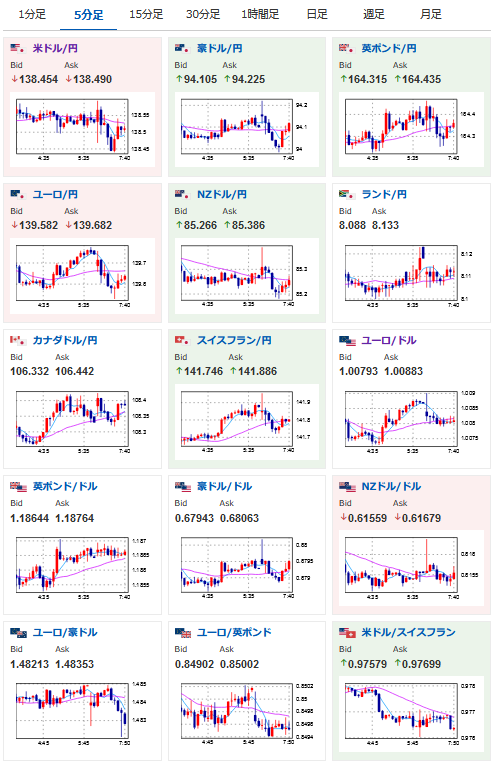Select the 日足 daily chart tab

click(317, 15)
